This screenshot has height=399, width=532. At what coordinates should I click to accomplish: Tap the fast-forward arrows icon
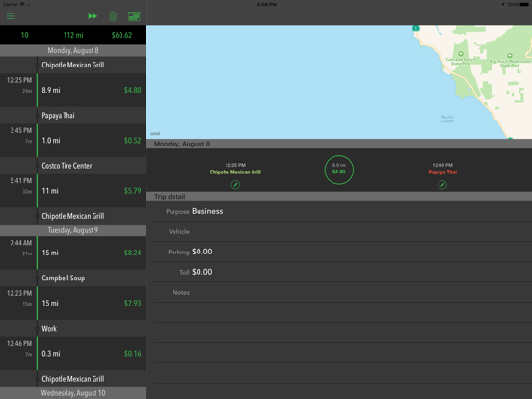click(93, 16)
